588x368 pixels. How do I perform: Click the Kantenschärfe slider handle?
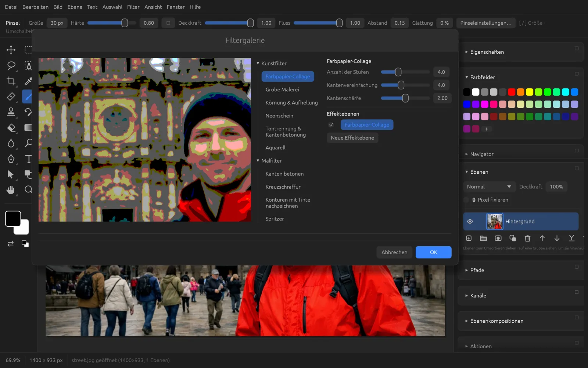click(405, 98)
